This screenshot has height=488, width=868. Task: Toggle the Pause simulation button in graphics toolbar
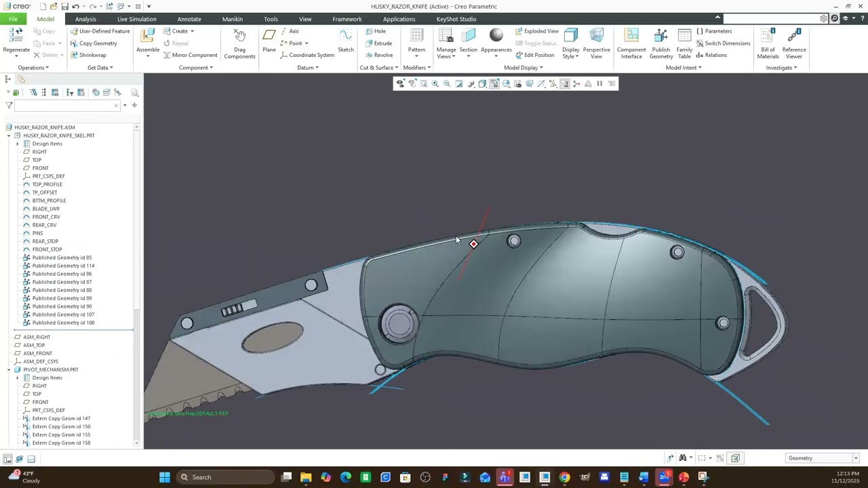599,83
